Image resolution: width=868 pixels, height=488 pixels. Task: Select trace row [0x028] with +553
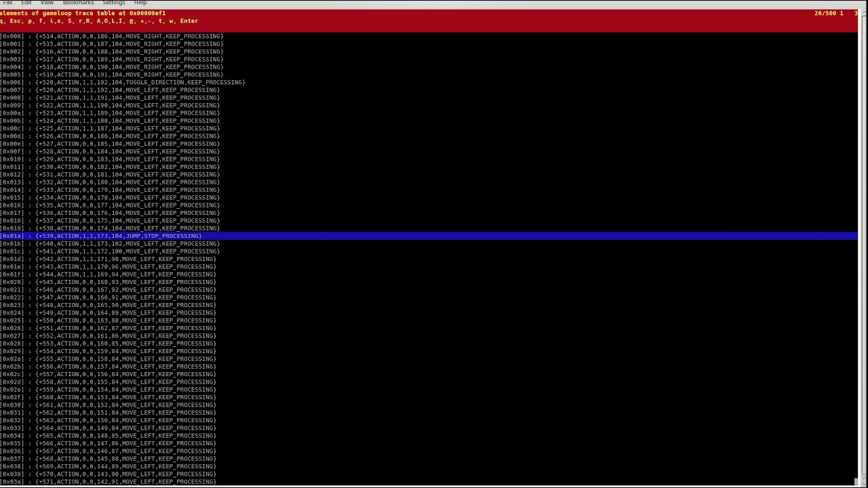click(x=108, y=344)
